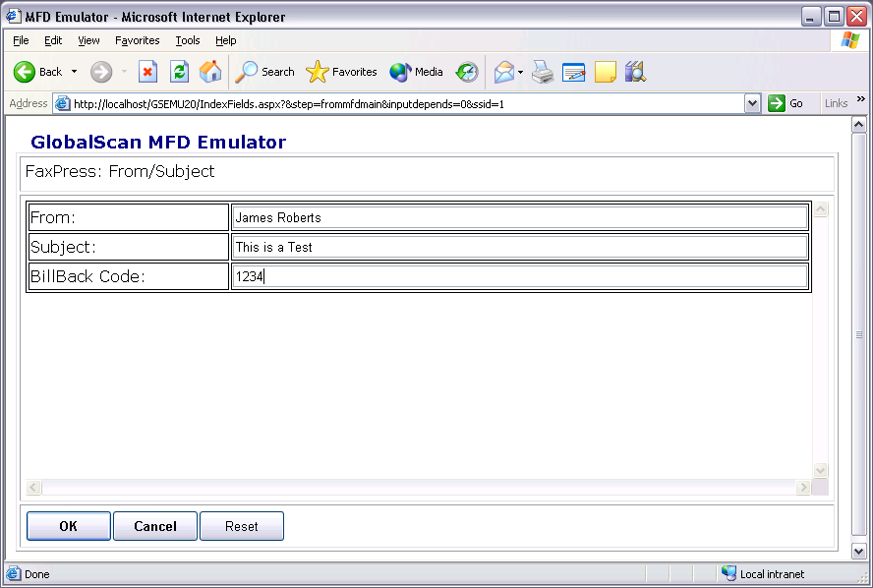This screenshot has width=873, height=588.
Task: Click the OK button
Action: (x=69, y=526)
